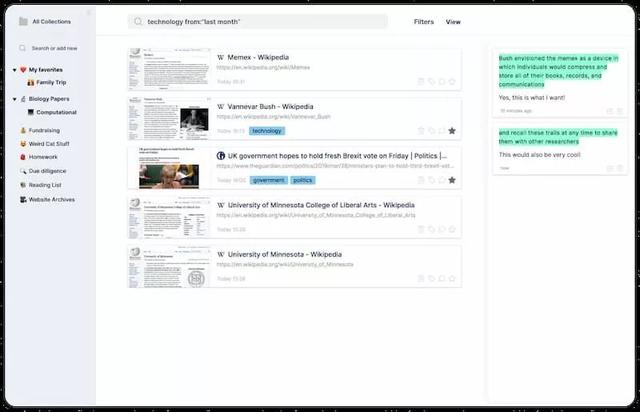This screenshot has height=412, width=640.
Task: Click the tag icon on University of Minnesota result
Action: (431, 278)
